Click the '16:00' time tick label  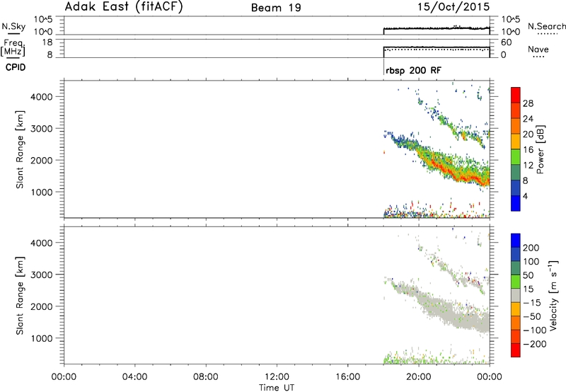click(347, 377)
